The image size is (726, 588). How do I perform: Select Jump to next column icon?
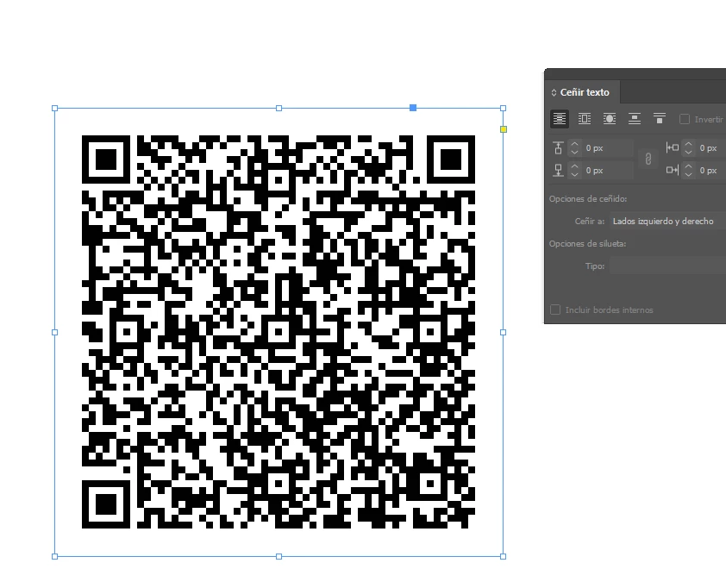coord(660,119)
